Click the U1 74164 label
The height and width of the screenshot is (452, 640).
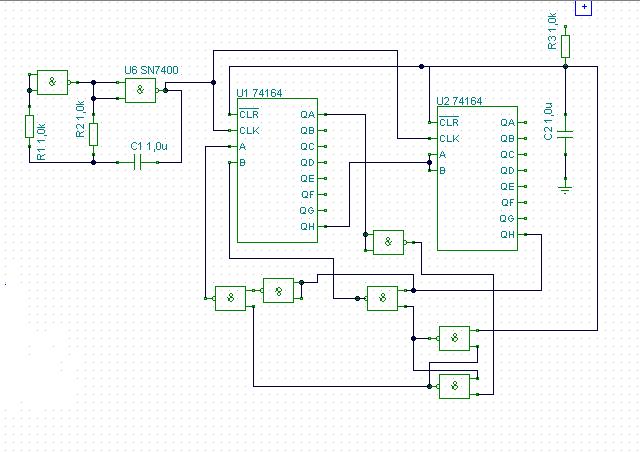tap(259, 93)
